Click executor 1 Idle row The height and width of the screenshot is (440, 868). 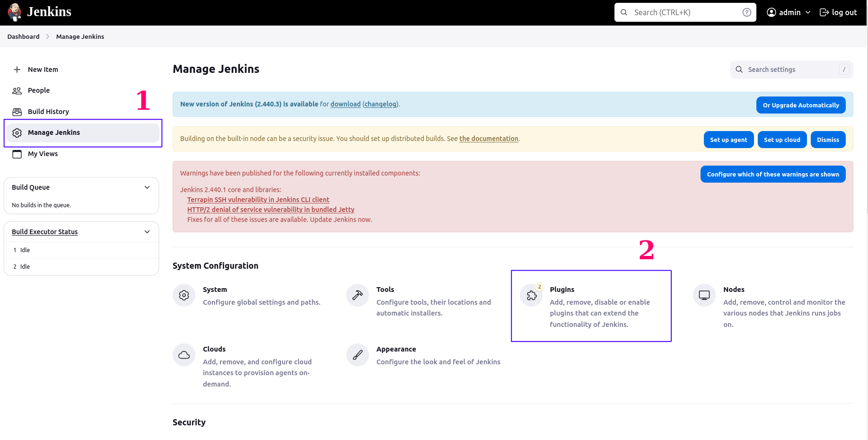coord(81,250)
